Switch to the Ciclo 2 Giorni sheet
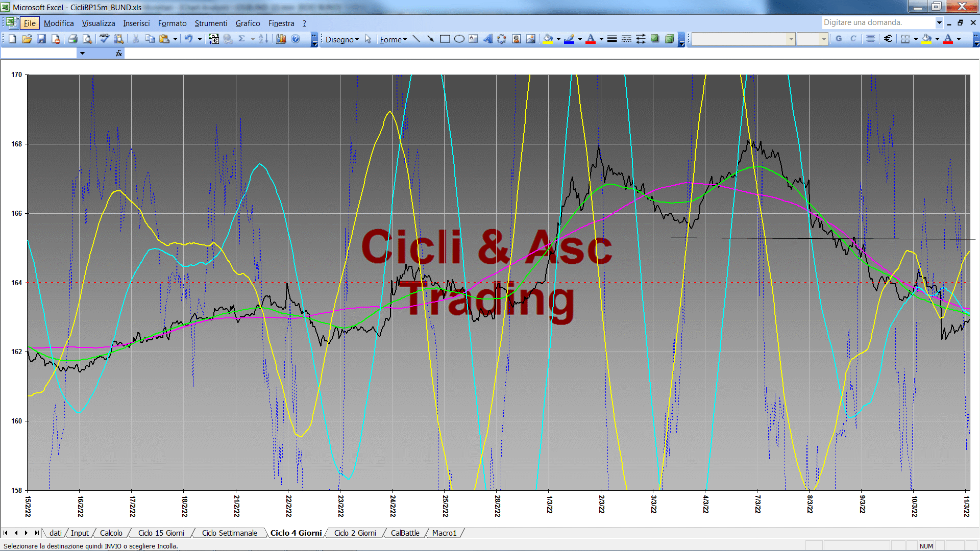 point(355,533)
